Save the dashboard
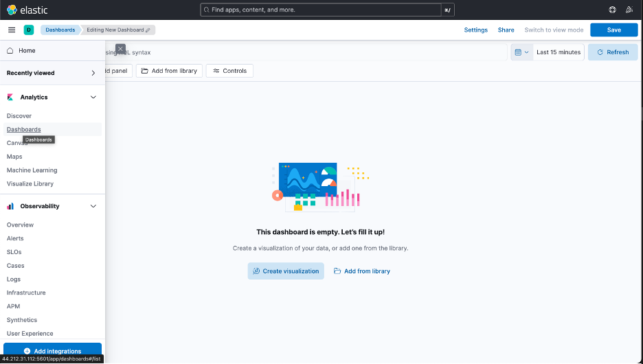 coord(613,30)
